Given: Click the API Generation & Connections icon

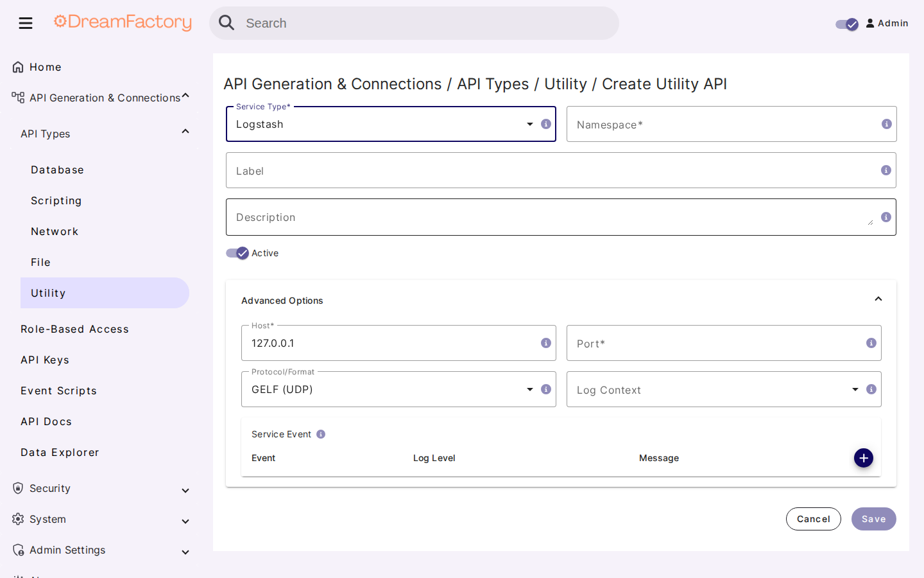Looking at the screenshot, I should 18,98.
